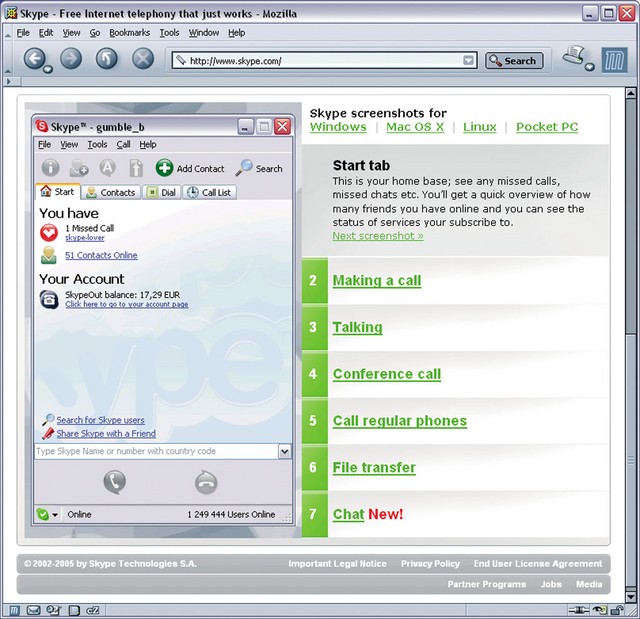Image resolution: width=640 pixels, height=619 pixels.
Task: Click the green call phone button in Skype
Action: [115, 482]
